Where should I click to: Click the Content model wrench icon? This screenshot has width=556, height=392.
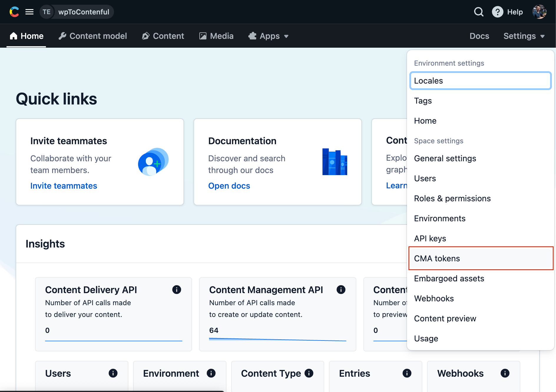(63, 36)
